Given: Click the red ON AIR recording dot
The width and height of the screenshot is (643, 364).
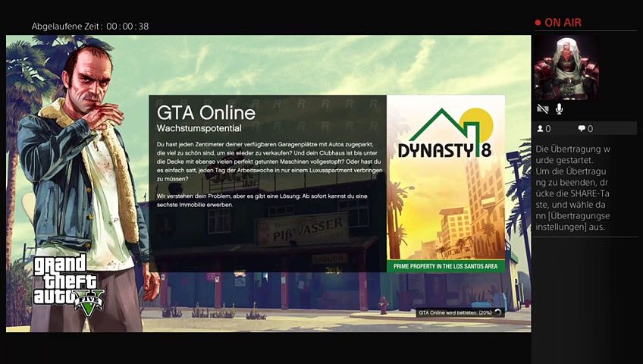Looking at the screenshot, I should pos(538,23).
